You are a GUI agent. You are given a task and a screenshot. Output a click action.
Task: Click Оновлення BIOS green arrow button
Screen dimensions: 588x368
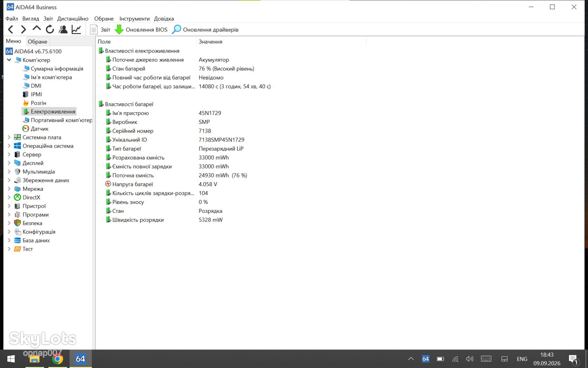pos(141,29)
